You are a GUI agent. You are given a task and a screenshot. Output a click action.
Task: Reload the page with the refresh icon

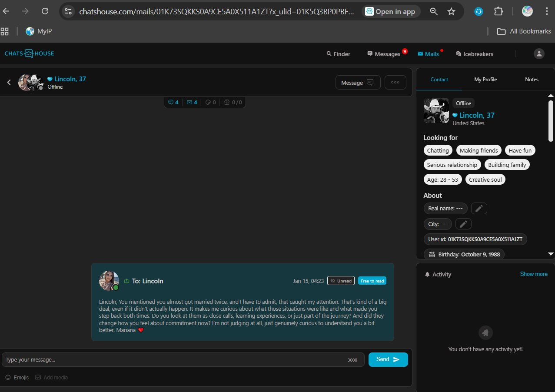pyautogui.click(x=45, y=11)
